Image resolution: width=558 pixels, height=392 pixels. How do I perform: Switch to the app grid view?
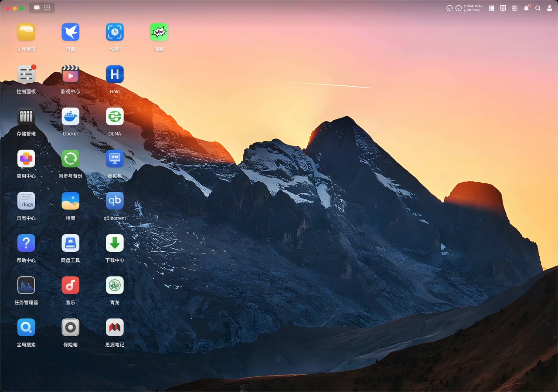47,8
